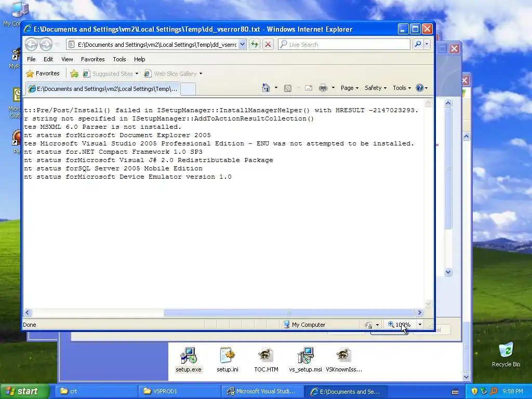
Task: Click the horizontal scrollbar right arrow
Action: (x=419, y=312)
